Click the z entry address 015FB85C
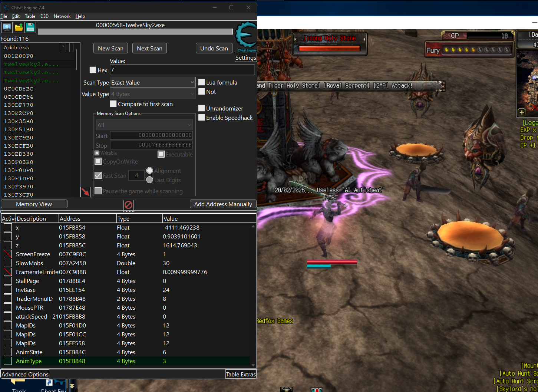This screenshot has width=538, height=392. [x=72, y=245]
